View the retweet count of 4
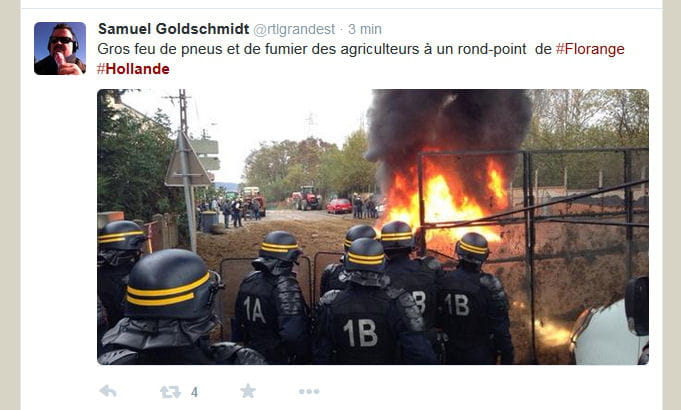 click(195, 393)
